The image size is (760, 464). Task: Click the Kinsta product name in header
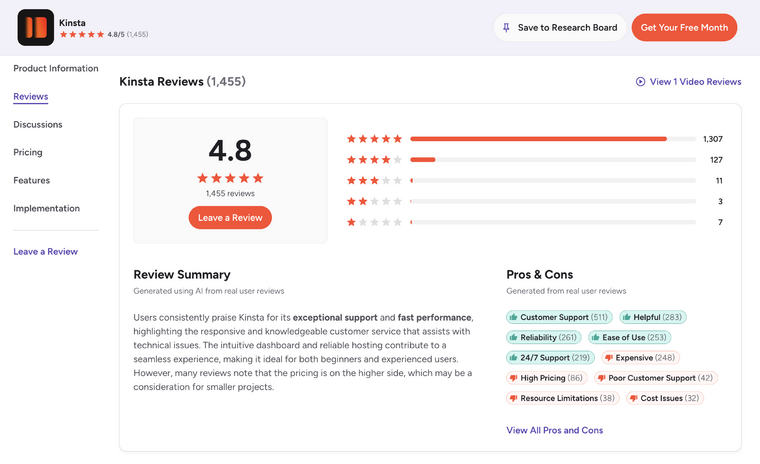point(72,23)
